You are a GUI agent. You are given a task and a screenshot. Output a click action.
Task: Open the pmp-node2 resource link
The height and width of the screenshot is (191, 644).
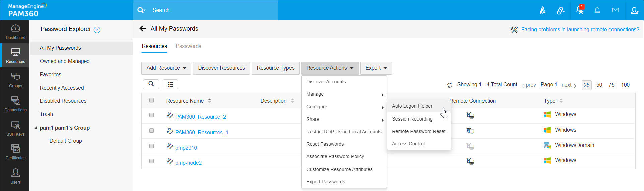tap(188, 163)
